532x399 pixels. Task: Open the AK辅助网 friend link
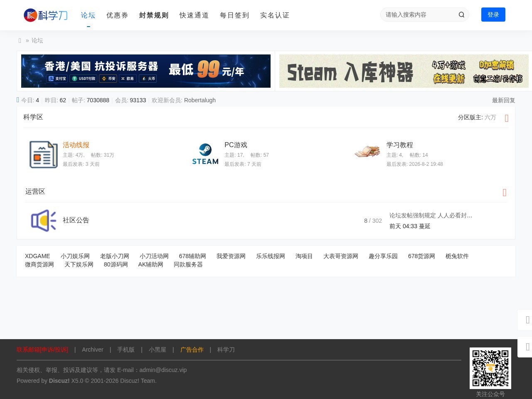[151, 264]
